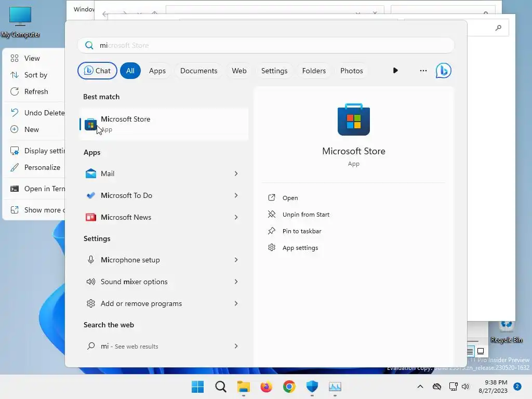Image resolution: width=532 pixels, height=399 pixels.
Task: Launch Google Chrome from taskbar
Action: point(289,387)
